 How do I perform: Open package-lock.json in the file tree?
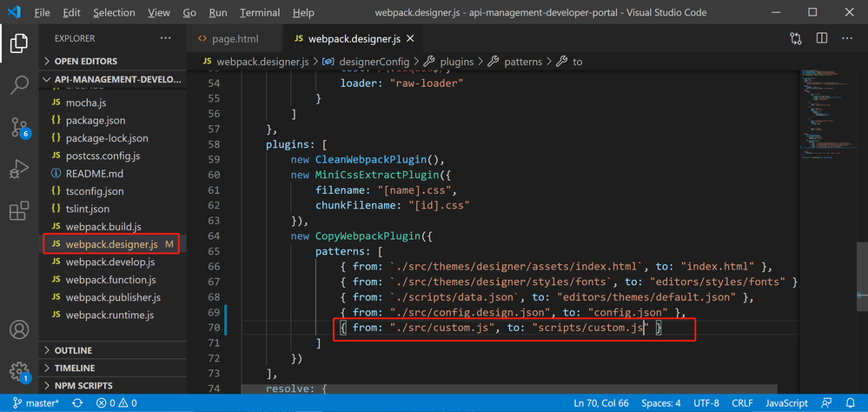113,138
